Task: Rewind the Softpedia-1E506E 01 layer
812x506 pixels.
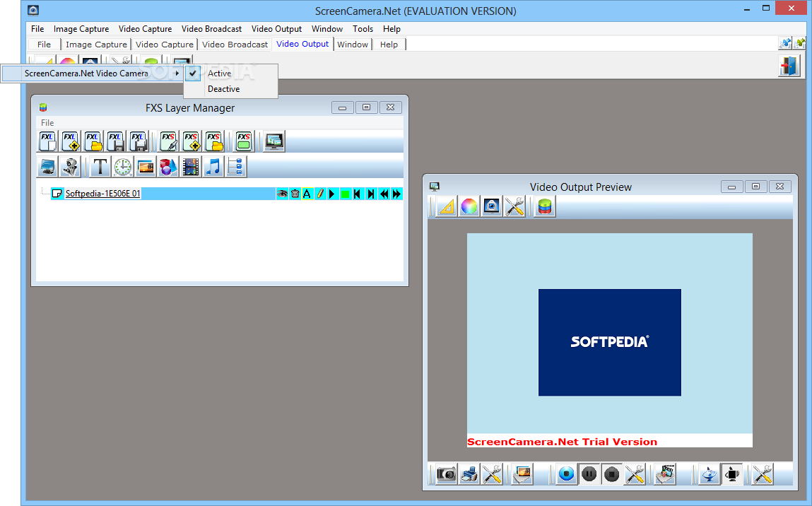Action: 384,194
